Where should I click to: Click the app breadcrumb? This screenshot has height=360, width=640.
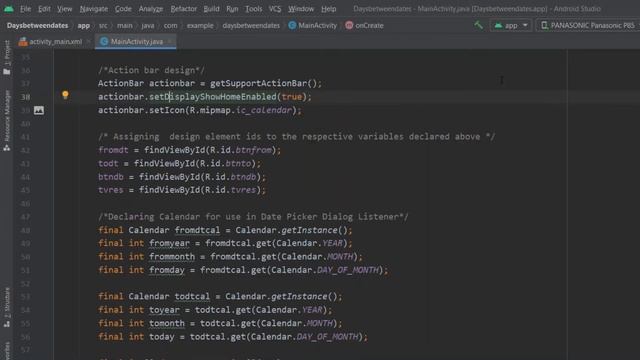click(x=84, y=25)
